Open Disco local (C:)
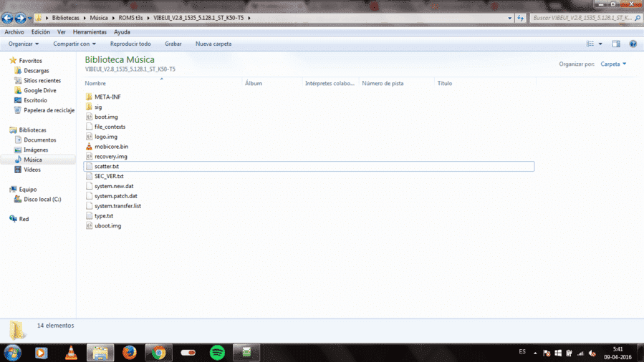This screenshot has width=644, height=362. pos(42,200)
